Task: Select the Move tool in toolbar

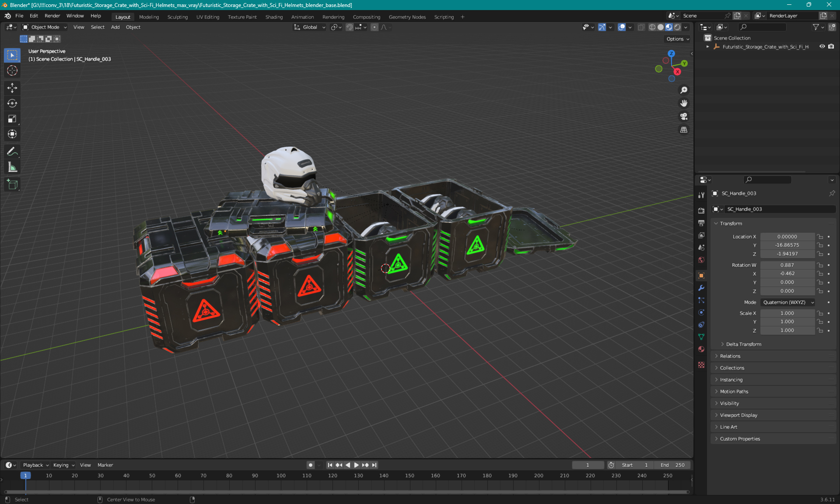Action: (13, 87)
